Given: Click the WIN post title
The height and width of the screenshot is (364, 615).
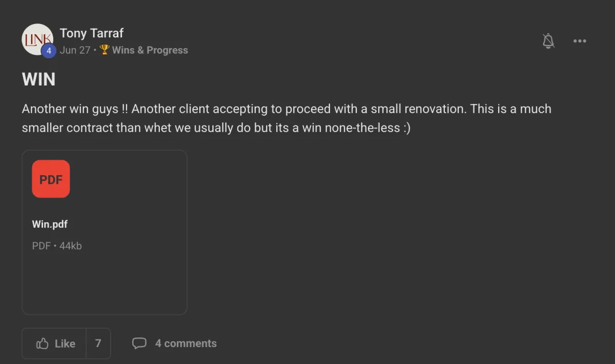Looking at the screenshot, I should click(x=39, y=79).
